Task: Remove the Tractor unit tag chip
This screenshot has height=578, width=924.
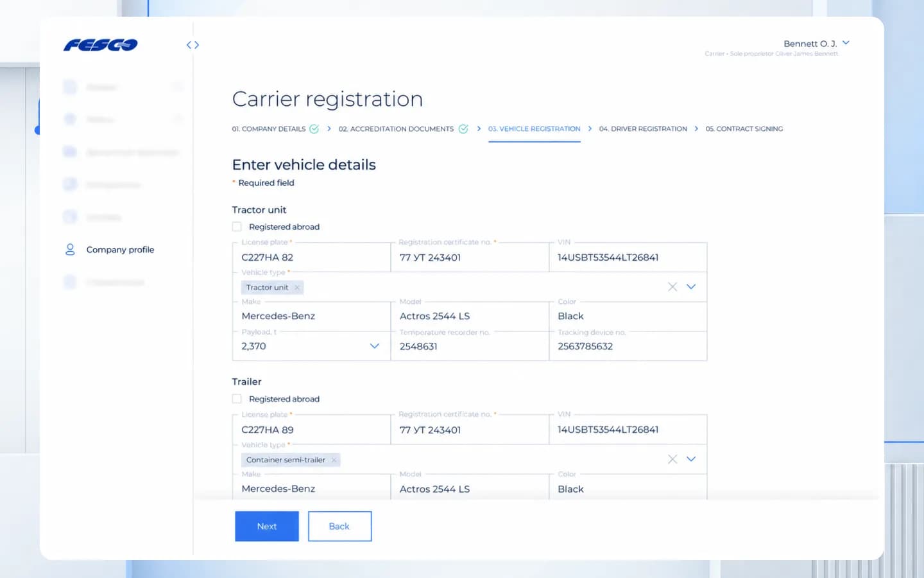Action: (297, 288)
